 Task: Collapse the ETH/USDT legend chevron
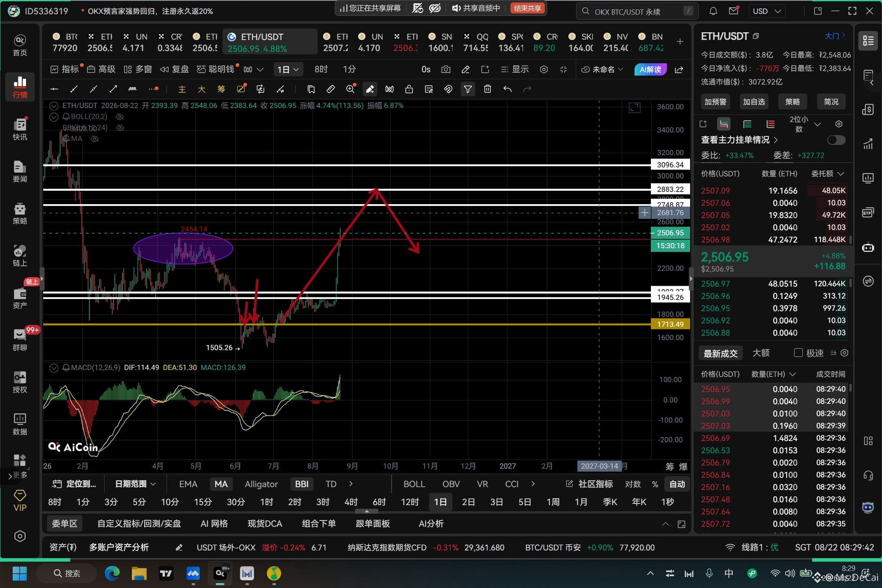pyautogui.click(x=53, y=106)
